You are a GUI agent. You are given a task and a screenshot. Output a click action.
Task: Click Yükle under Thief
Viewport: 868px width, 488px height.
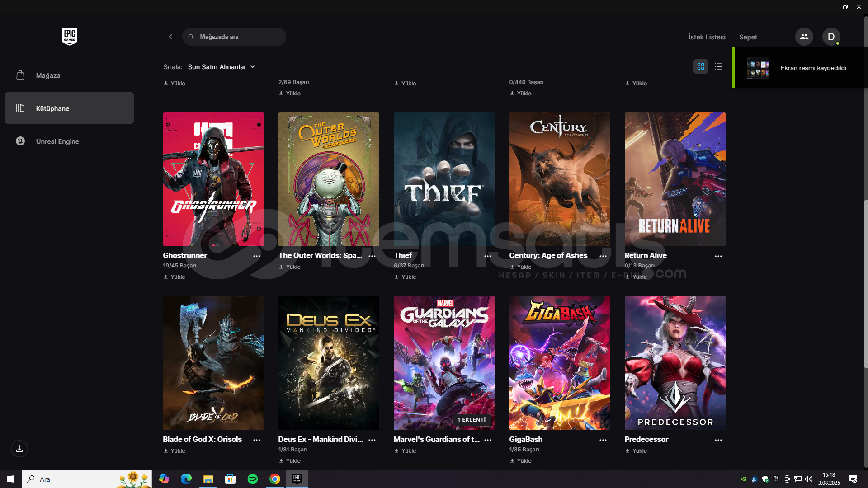pyautogui.click(x=405, y=277)
